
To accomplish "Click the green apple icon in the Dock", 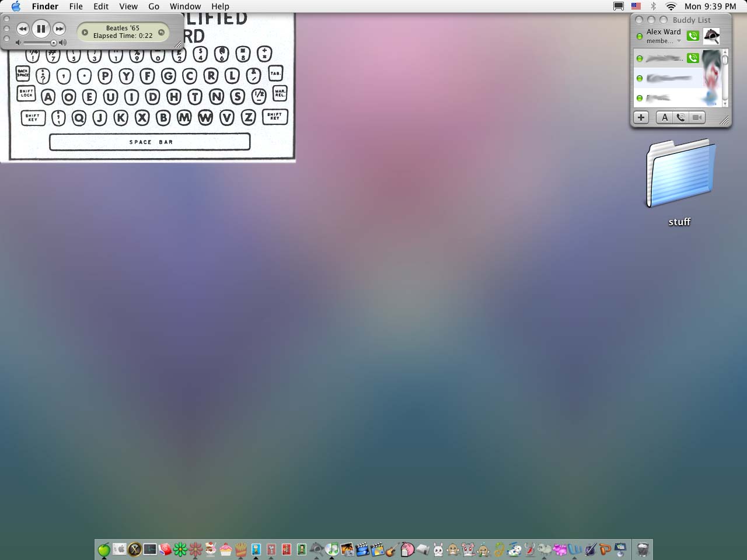I will (104, 549).
